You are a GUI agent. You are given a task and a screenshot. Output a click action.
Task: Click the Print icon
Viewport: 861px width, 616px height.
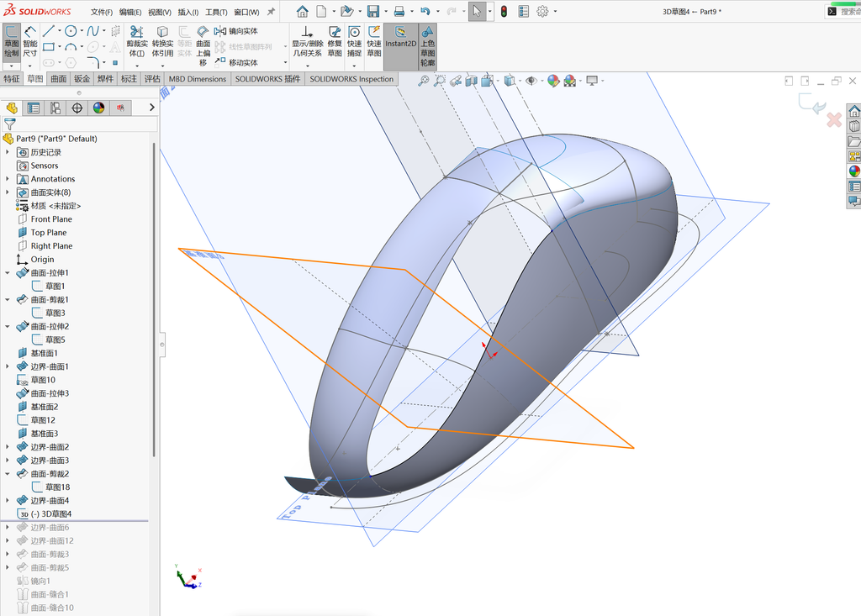pyautogui.click(x=399, y=11)
